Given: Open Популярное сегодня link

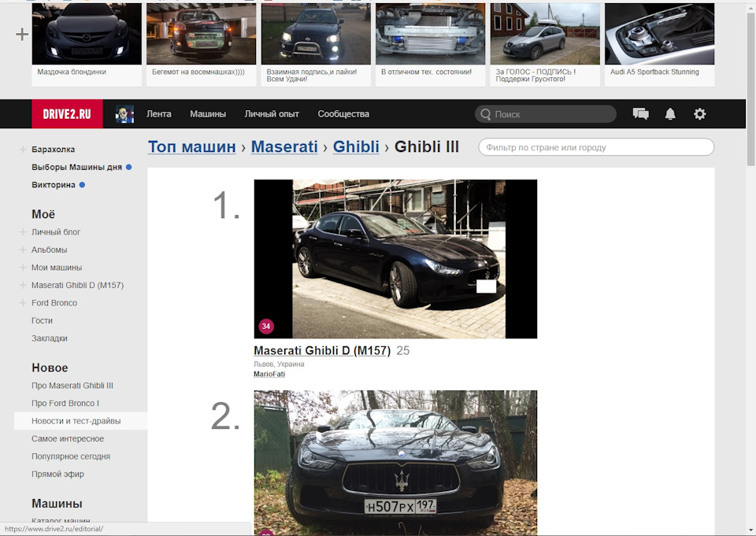Looking at the screenshot, I should [x=71, y=457].
